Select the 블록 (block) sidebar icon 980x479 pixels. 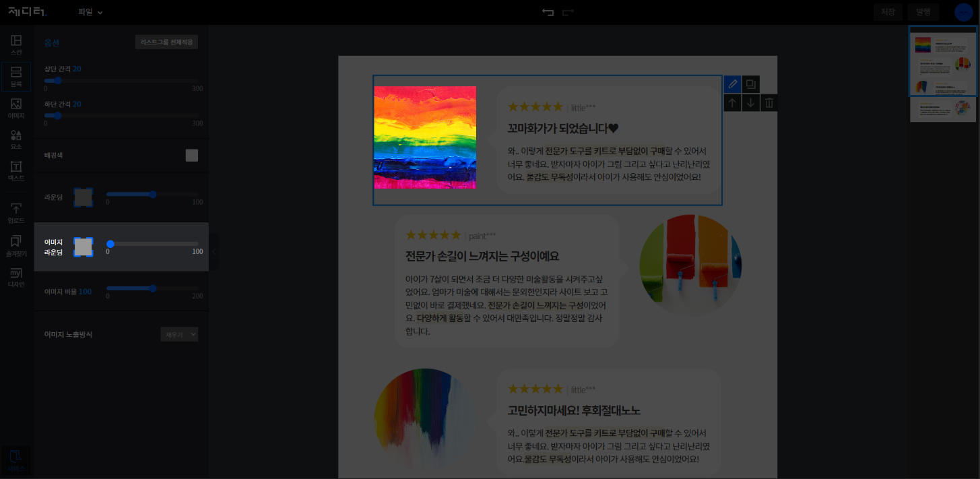[x=16, y=77]
